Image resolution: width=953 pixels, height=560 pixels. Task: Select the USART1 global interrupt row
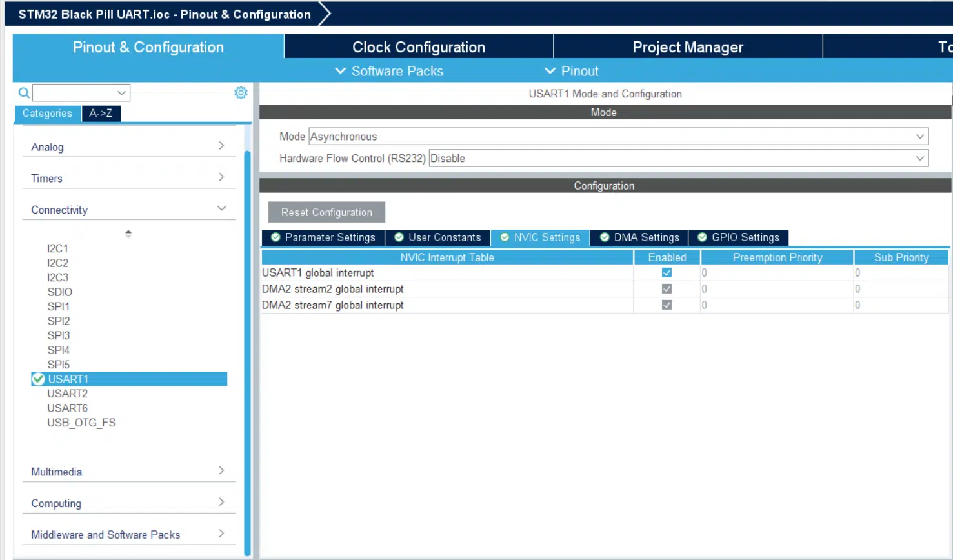pos(605,273)
